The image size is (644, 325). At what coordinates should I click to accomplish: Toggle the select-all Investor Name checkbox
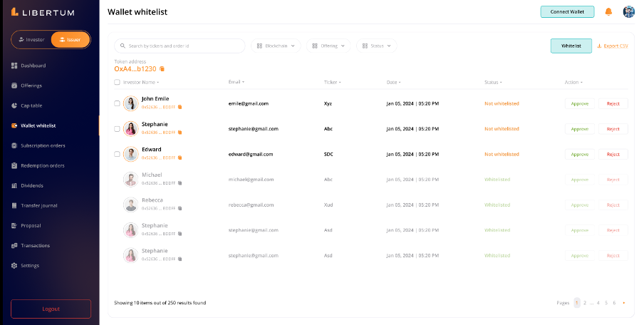click(117, 82)
